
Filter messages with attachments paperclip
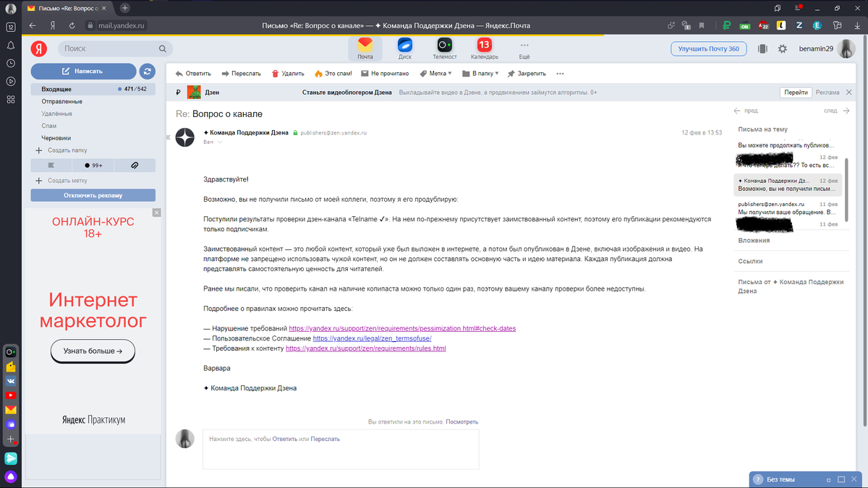coord(135,165)
